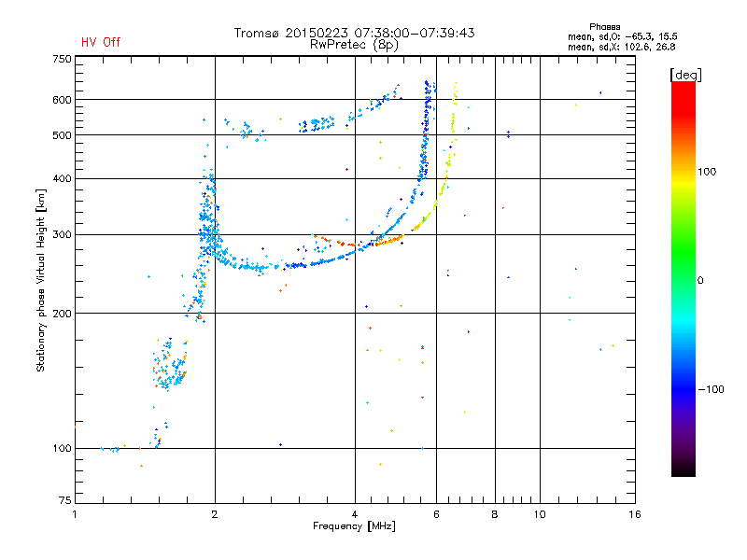This screenshot has width=747, height=560.
Task: Select the 'Tromsø 20150223 07:38:00-07:39:43' title line
Action: click(354, 33)
